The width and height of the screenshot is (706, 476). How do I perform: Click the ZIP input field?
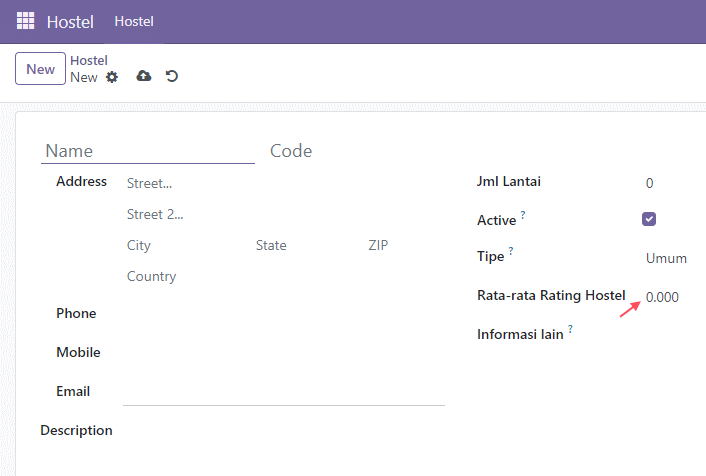(404, 245)
